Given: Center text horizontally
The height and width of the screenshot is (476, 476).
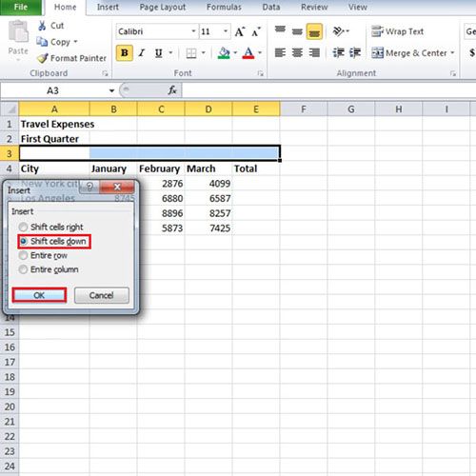Looking at the screenshot, I should 297,52.
